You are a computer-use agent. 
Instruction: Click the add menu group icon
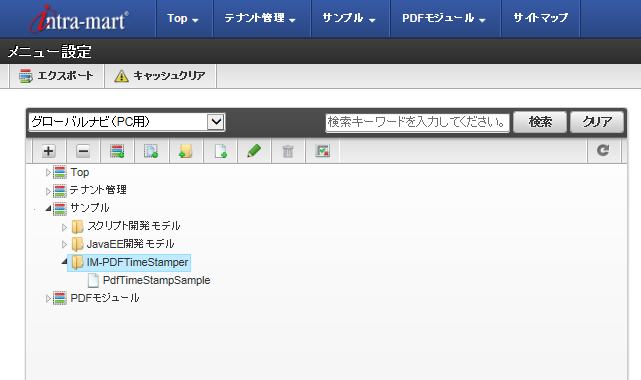(117, 151)
